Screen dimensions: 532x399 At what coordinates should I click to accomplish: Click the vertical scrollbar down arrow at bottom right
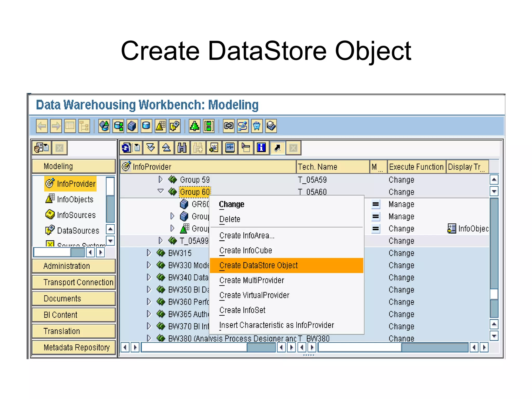click(x=494, y=336)
